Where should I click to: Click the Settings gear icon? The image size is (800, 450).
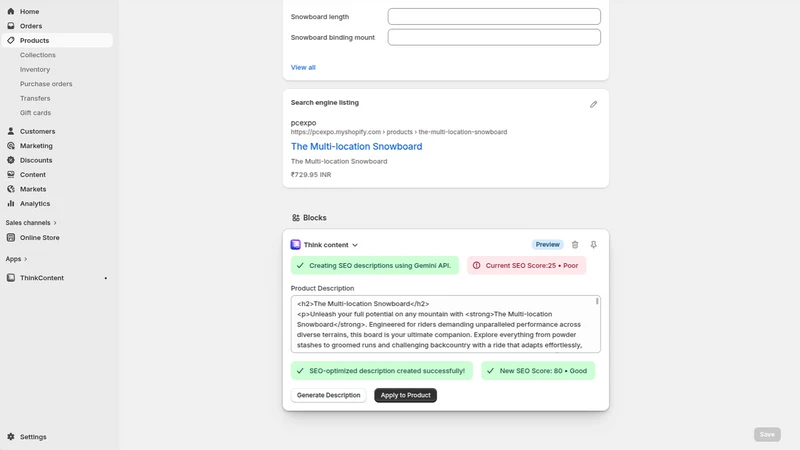pos(11,437)
